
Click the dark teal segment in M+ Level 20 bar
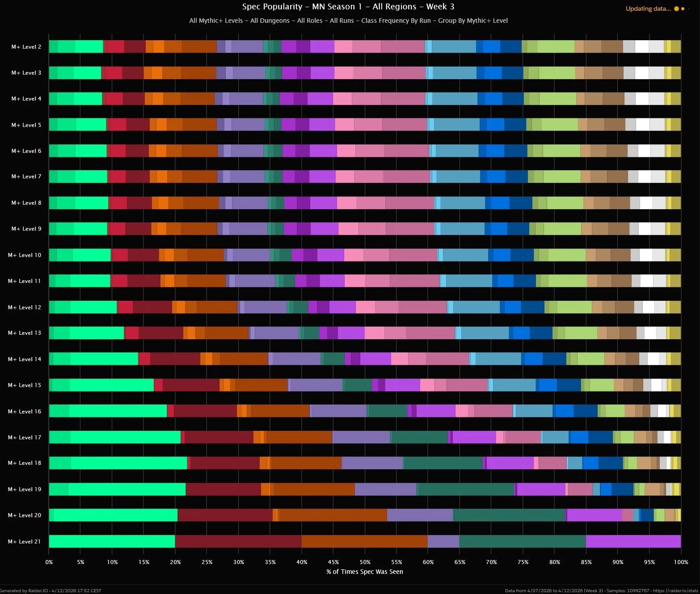point(509,515)
